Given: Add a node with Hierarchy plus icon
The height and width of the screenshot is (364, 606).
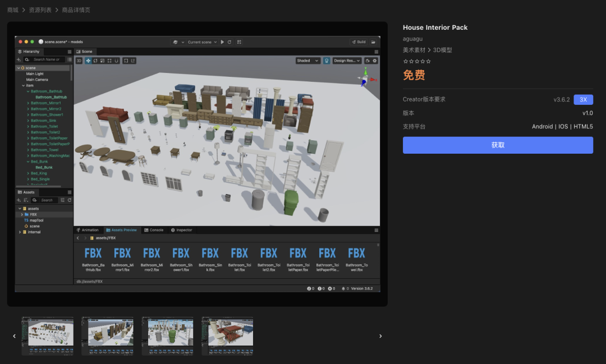Looking at the screenshot, I should [x=19, y=59].
